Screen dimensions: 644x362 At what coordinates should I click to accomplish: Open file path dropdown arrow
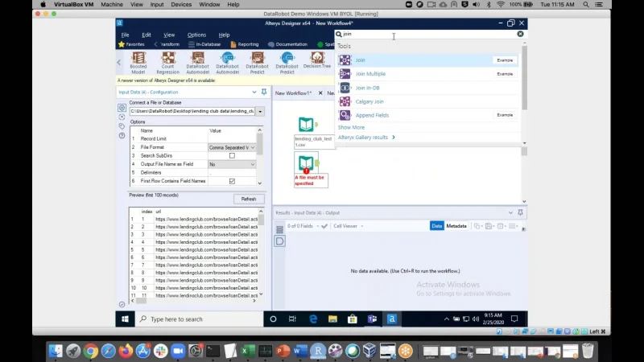click(x=260, y=111)
